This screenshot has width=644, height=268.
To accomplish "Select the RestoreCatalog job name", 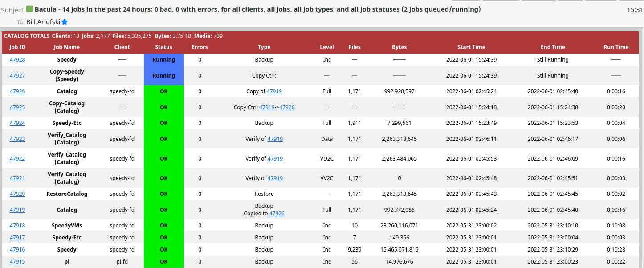I will click(x=67, y=194).
